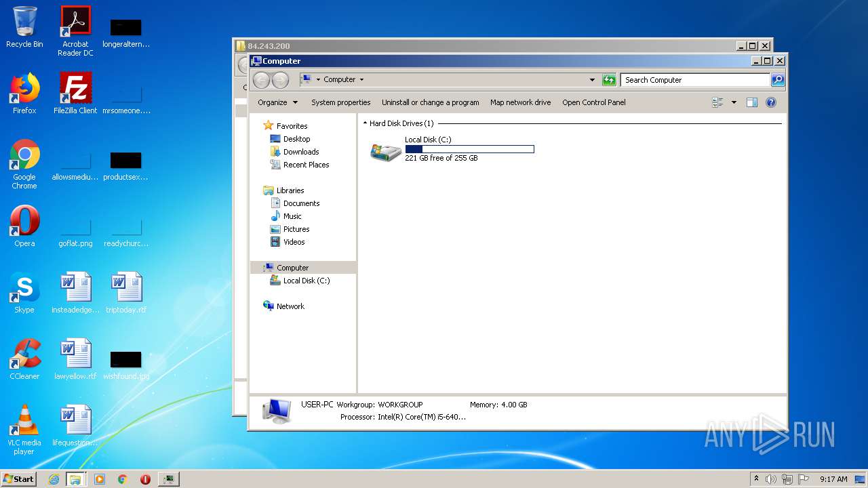Expand address bar history dropdown

point(592,80)
